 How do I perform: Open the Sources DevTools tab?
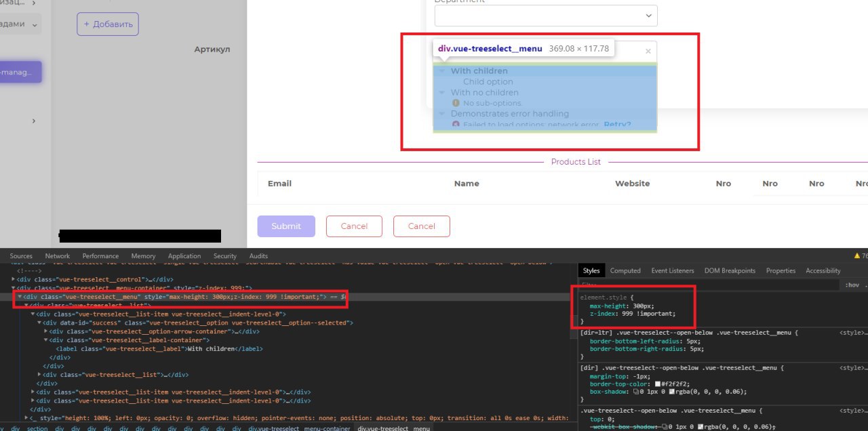click(x=21, y=256)
